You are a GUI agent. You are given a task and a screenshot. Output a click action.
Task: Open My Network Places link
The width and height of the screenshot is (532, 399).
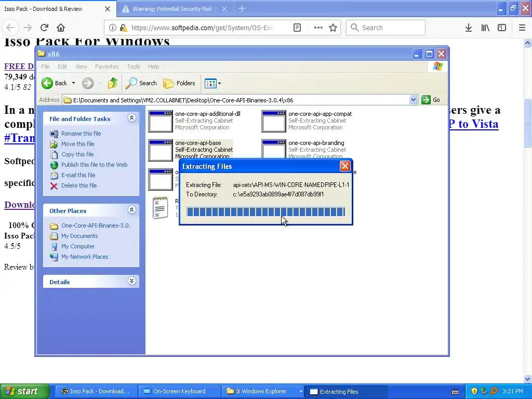coord(85,257)
